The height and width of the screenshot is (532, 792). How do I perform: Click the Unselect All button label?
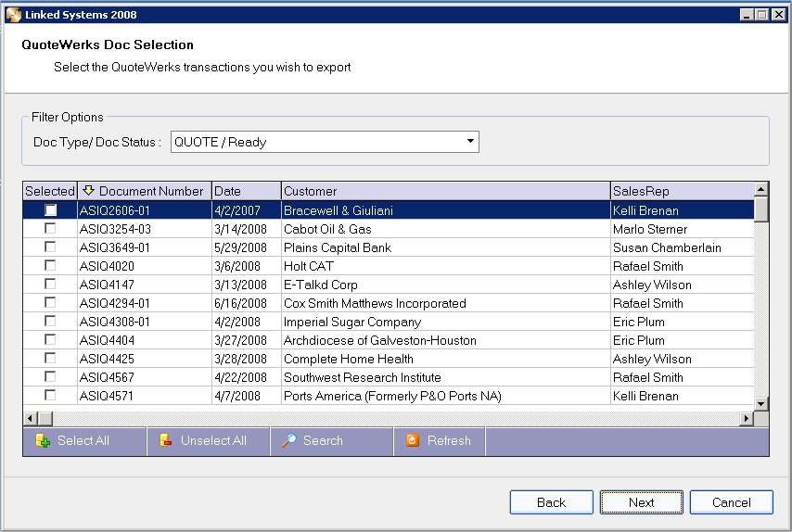coord(213,440)
